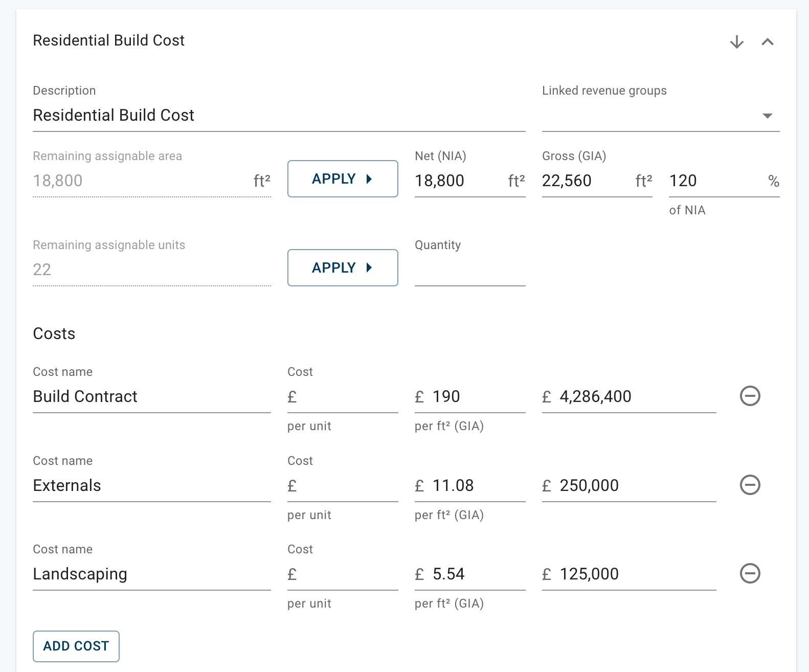Image resolution: width=809 pixels, height=672 pixels.
Task: Move Residential Build Cost section down
Action: click(736, 42)
